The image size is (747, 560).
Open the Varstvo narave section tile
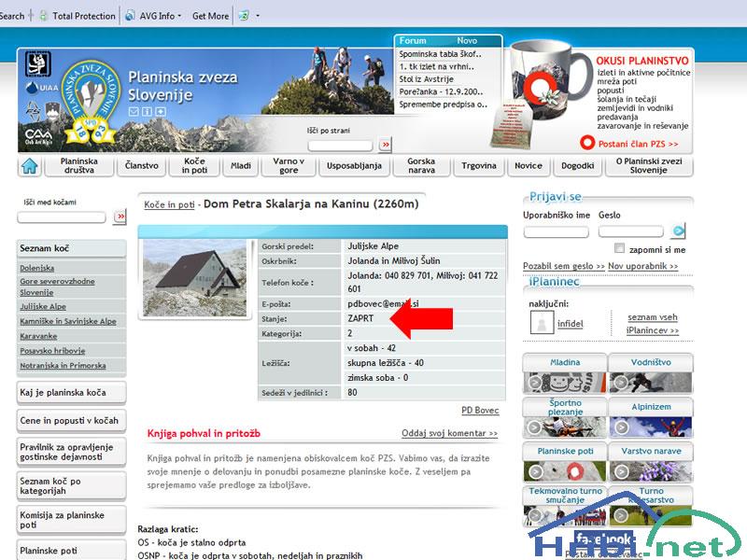coord(651,462)
